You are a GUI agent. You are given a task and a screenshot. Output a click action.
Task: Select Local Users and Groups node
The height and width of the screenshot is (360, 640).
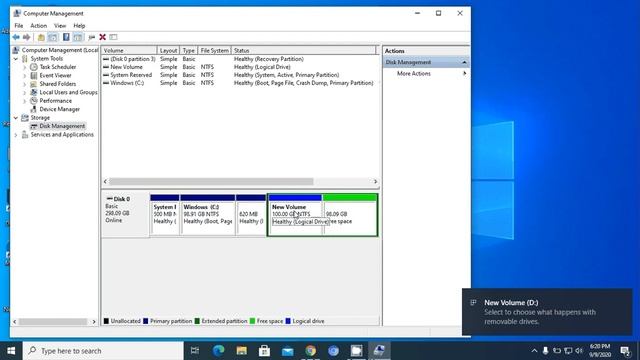click(x=68, y=92)
